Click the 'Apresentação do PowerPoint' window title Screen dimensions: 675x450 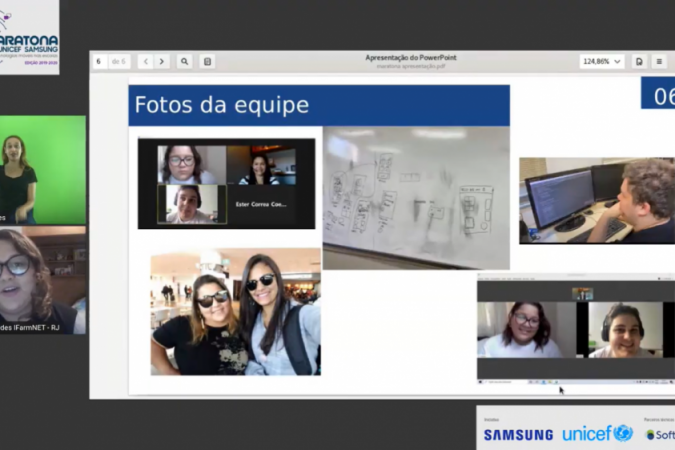(411, 58)
